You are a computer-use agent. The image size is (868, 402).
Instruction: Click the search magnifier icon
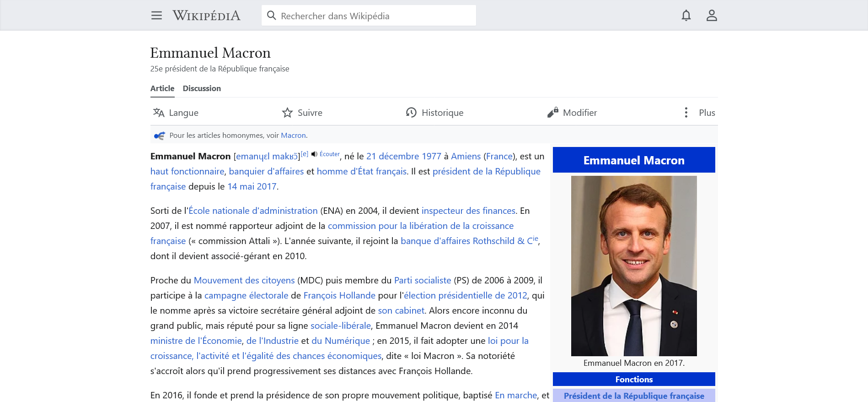[272, 16]
